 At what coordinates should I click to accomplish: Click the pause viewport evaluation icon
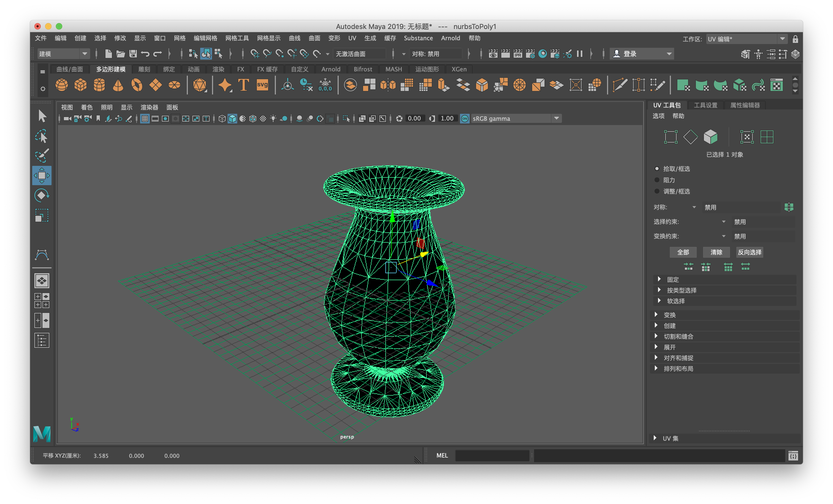coord(580,54)
